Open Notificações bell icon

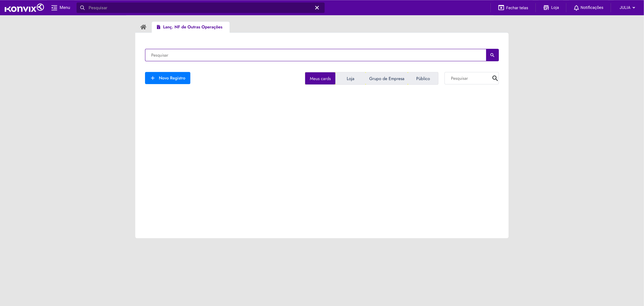[576, 8]
